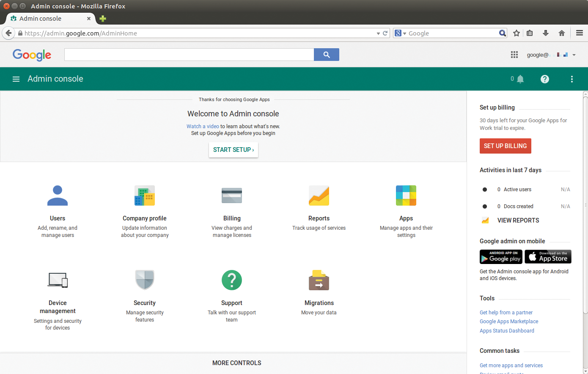The height and width of the screenshot is (374, 588).
Task: Click the blue search magnifier button
Action: (x=327, y=55)
